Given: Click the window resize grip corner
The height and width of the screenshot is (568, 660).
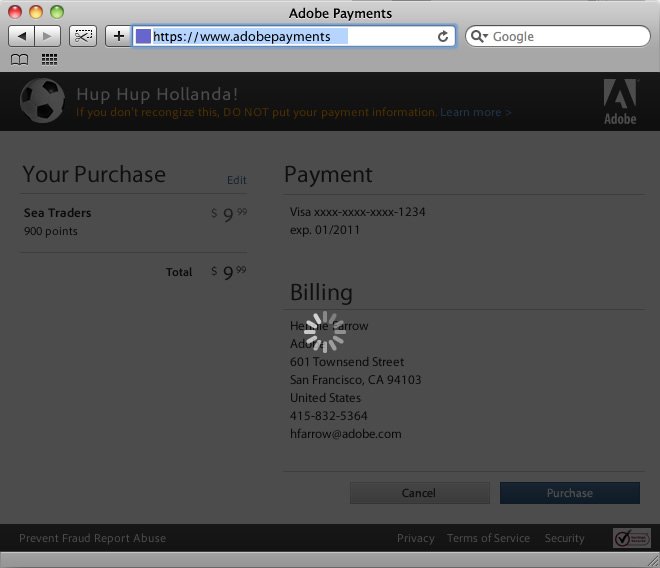Looking at the screenshot, I should click(x=653, y=560).
